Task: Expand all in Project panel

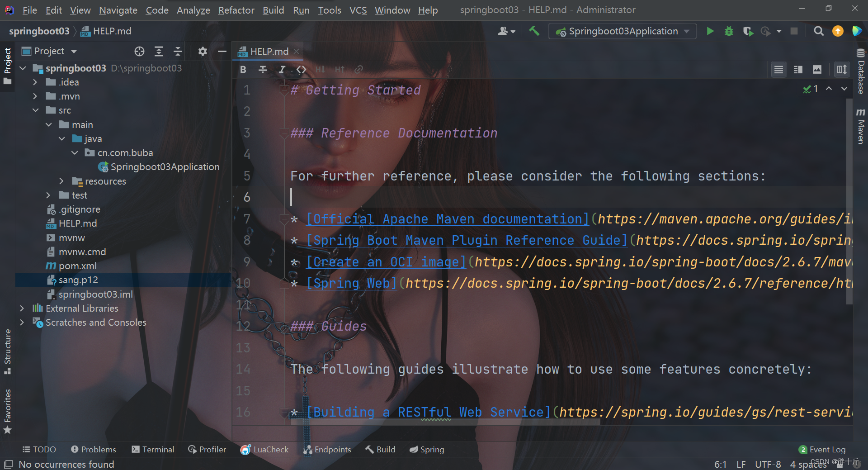Action: click(159, 51)
